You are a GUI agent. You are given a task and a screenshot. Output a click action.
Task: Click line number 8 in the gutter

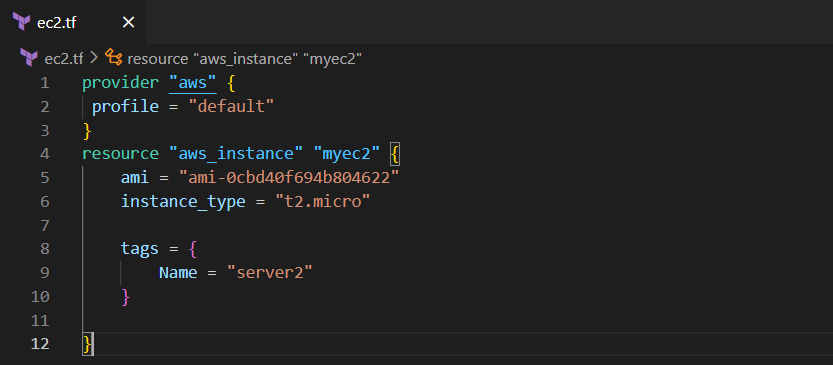44,249
